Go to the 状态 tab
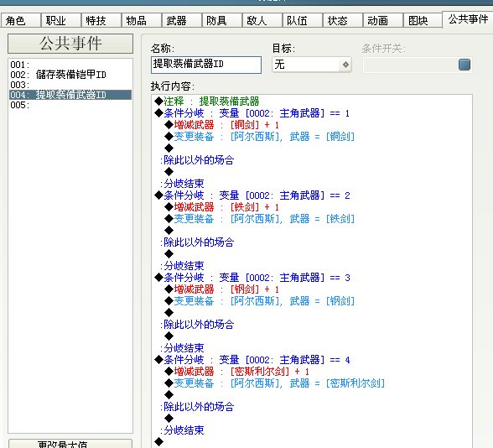493x448 pixels. (343, 20)
